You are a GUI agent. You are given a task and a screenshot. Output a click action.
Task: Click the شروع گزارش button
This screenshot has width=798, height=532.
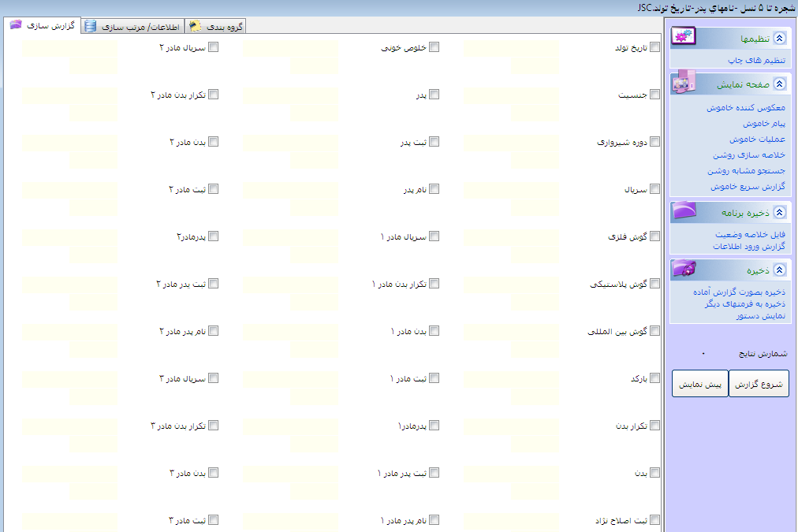pyautogui.click(x=759, y=384)
